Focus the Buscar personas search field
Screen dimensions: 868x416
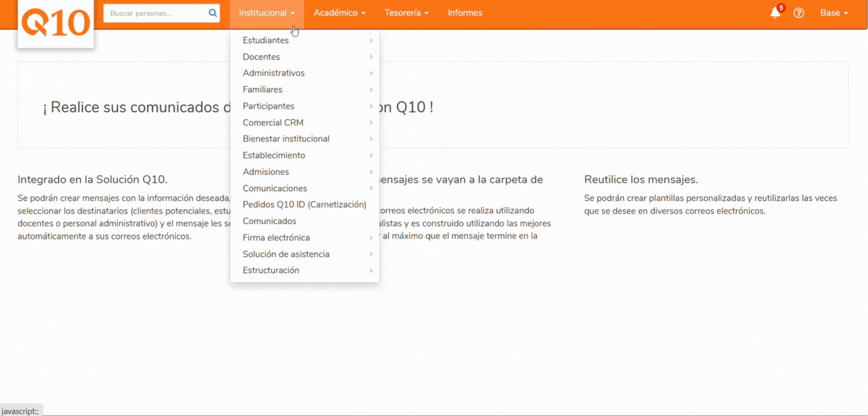click(x=162, y=13)
